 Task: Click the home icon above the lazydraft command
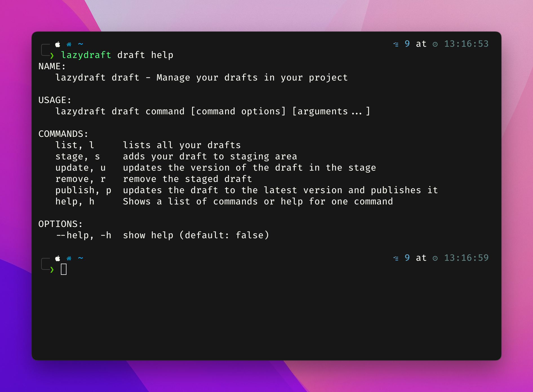[x=69, y=44]
